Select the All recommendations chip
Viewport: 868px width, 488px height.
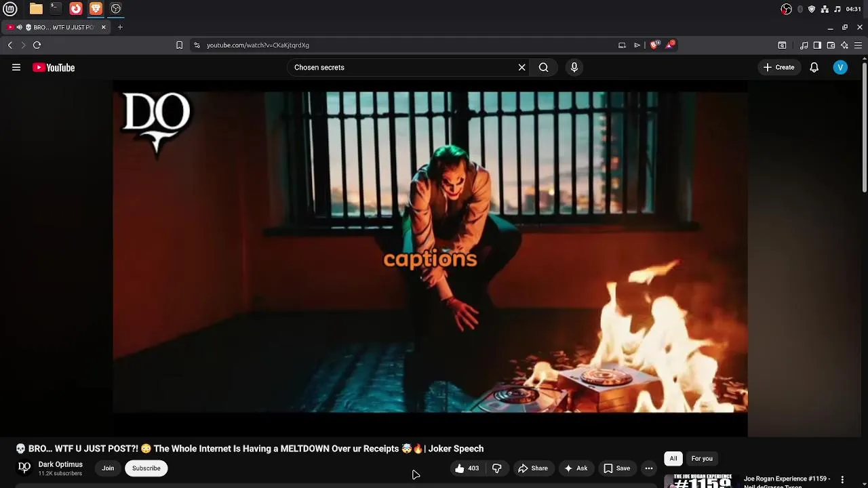[x=673, y=459]
